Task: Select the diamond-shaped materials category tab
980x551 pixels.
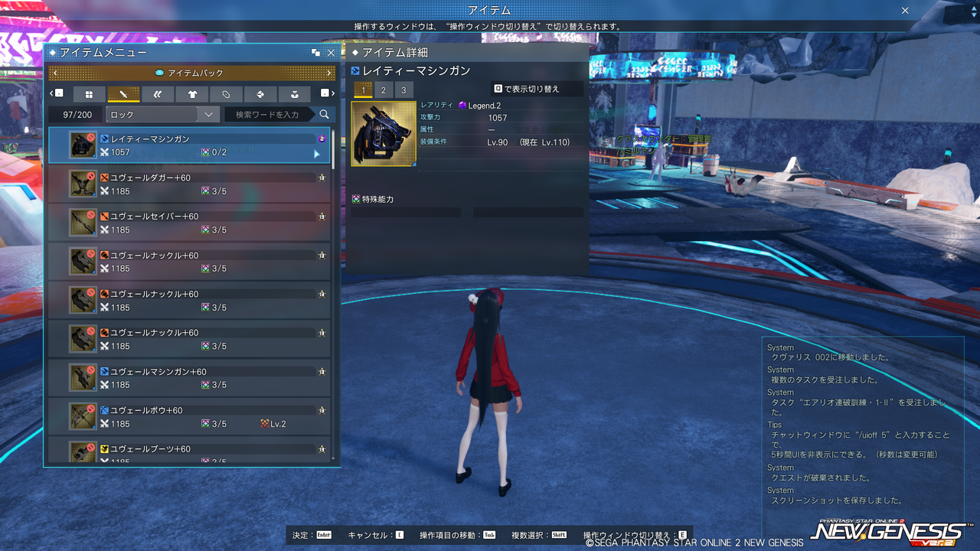Action: [x=260, y=94]
